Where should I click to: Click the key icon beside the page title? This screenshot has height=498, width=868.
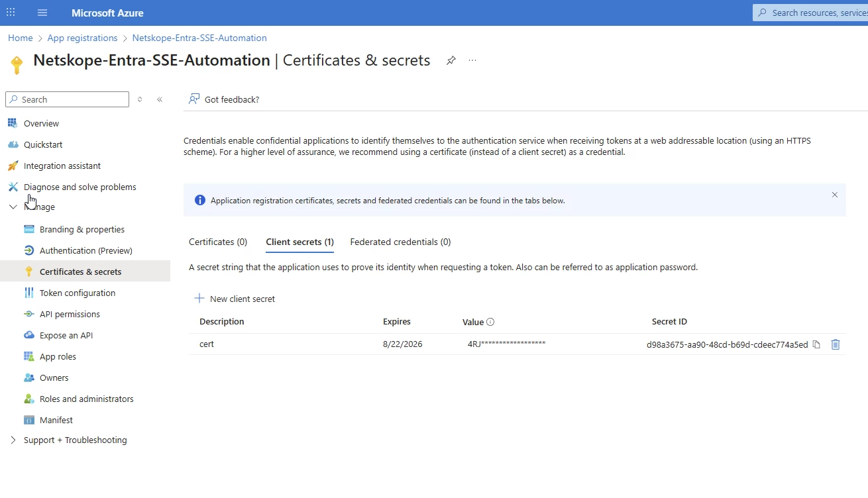point(17,65)
